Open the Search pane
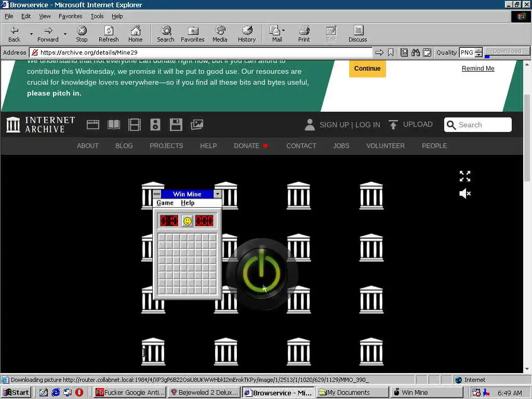Viewport: 532px width, 399px height. click(x=166, y=34)
